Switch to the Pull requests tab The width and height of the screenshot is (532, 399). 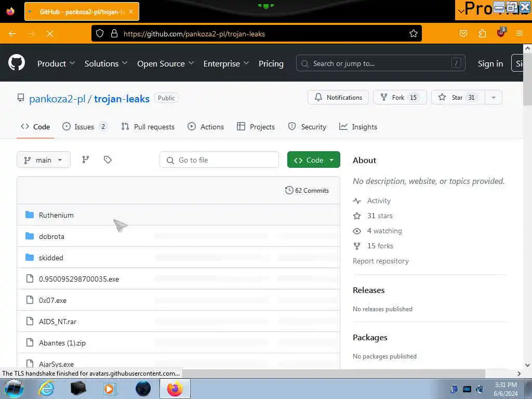click(x=148, y=127)
